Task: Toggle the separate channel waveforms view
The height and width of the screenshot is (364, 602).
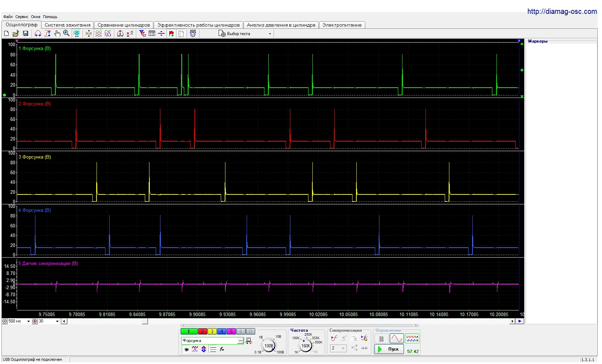Action: (99, 33)
